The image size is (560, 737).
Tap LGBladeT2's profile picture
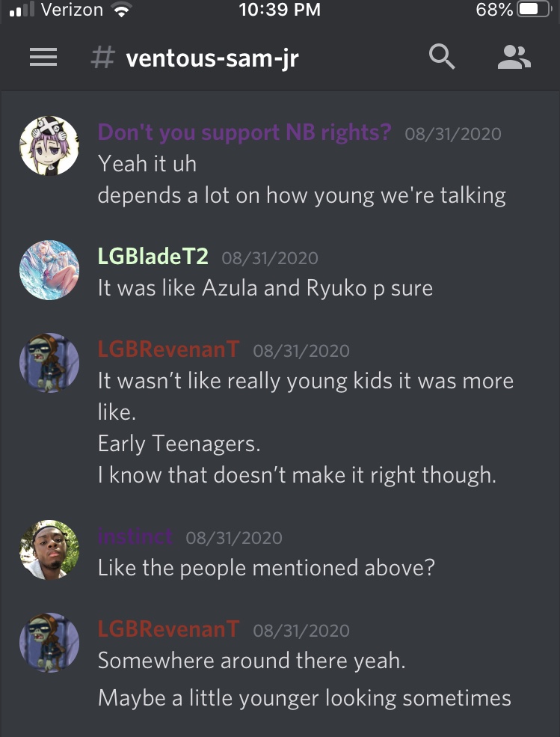click(x=49, y=270)
